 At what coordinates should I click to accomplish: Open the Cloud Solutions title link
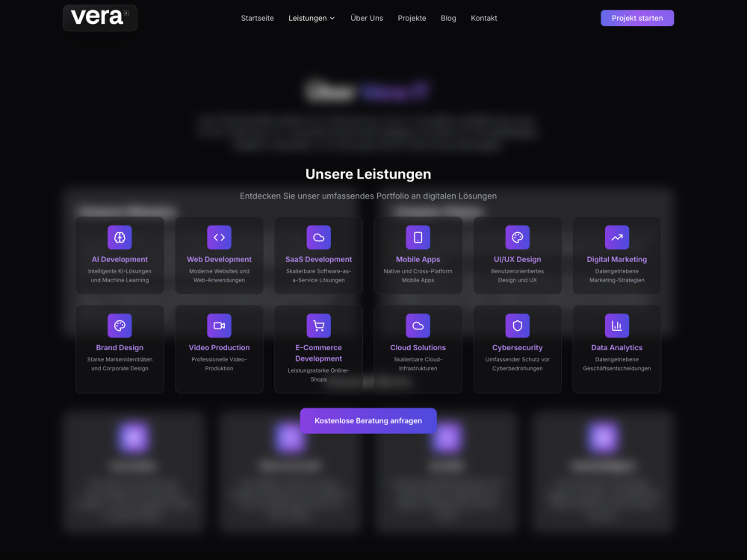coord(418,348)
